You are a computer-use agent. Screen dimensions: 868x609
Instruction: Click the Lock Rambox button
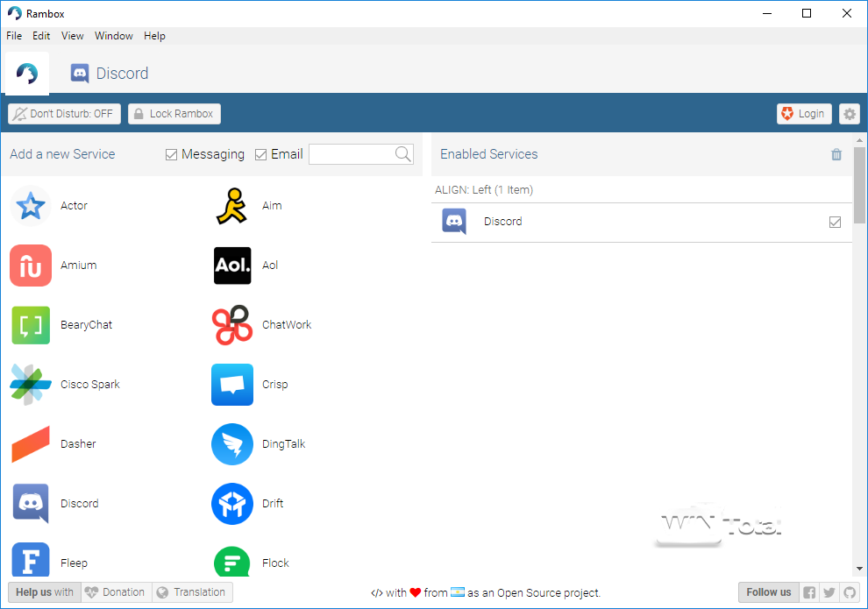(x=174, y=114)
